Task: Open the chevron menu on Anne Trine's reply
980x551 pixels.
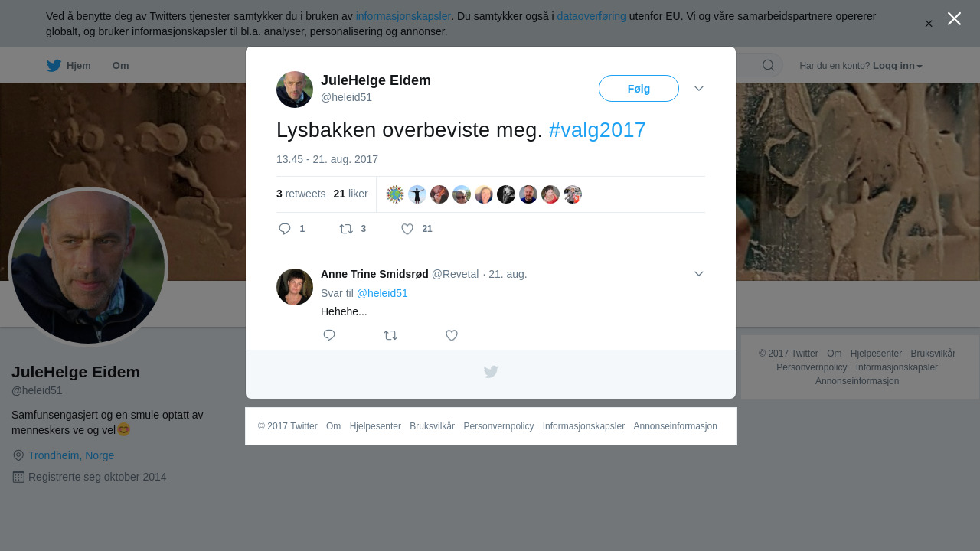Action: [x=699, y=274]
